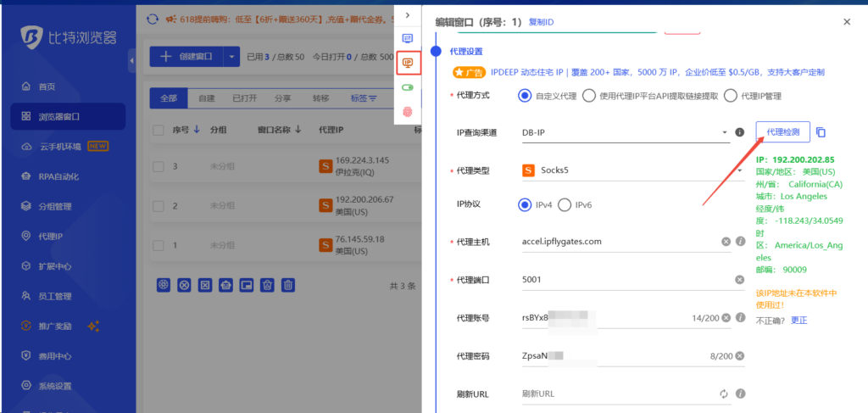The image size is (868, 413).
Task: Tick checkbox for window row 3
Action: tap(159, 166)
